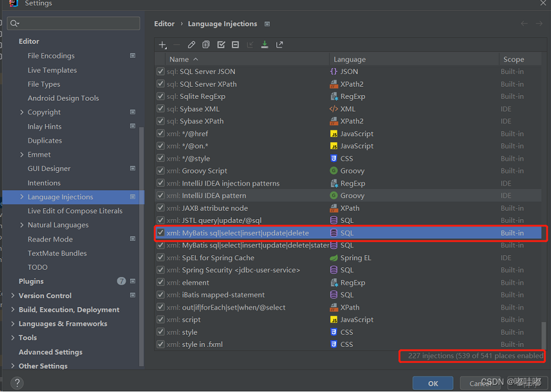Image resolution: width=551 pixels, height=392 pixels.
Task: Click the Plugins update count badge
Action: point(121,281)
